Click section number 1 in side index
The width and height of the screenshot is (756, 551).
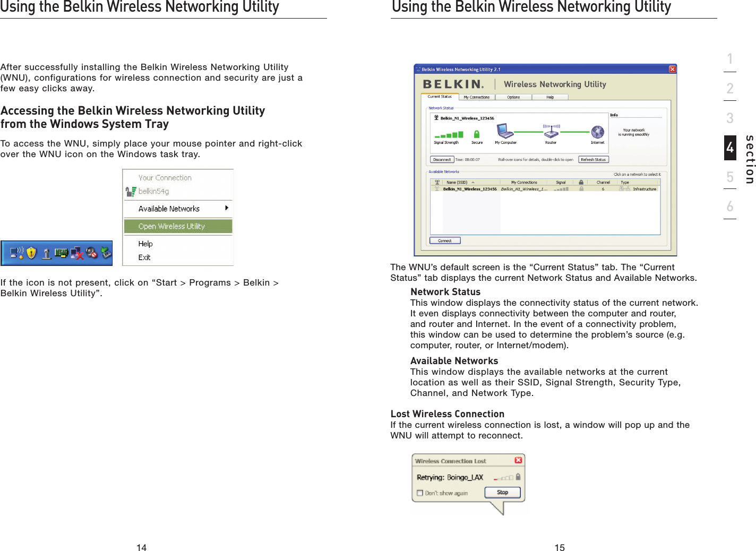pyautogui.click(x=730, y=58)
